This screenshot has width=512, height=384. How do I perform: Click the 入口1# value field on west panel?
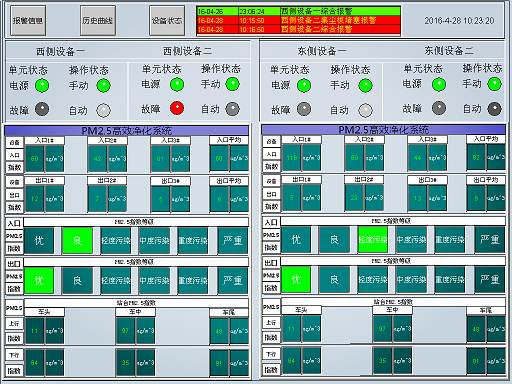pyautogui.click(x=35, y=159)
